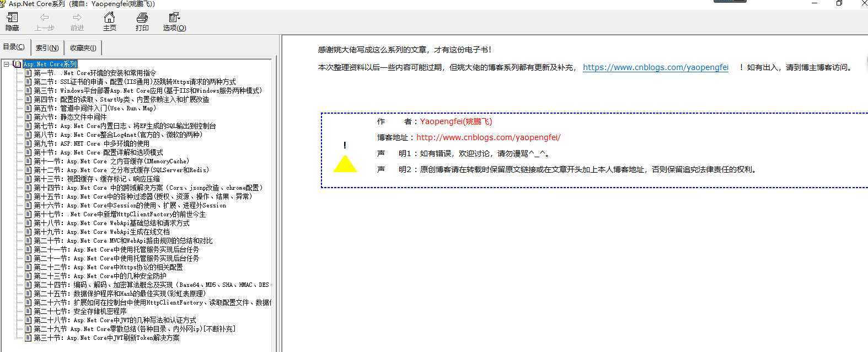Click page icon beside 第二十七节 安全存储机密程序
The image size is (868, 352).
(x=28, y=311)
